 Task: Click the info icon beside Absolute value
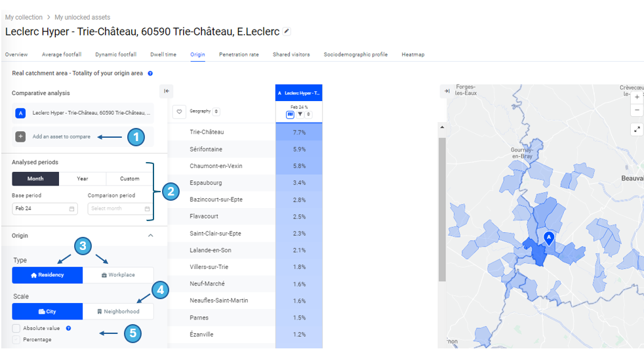[68, 328]
